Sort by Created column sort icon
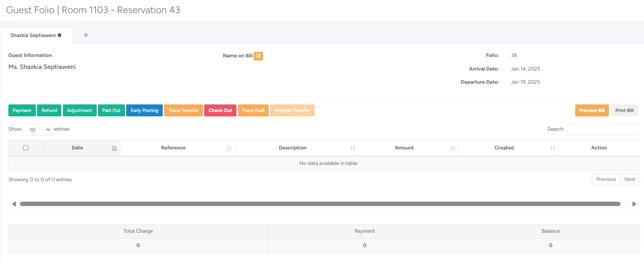644x263 pixels. (552, 148)
